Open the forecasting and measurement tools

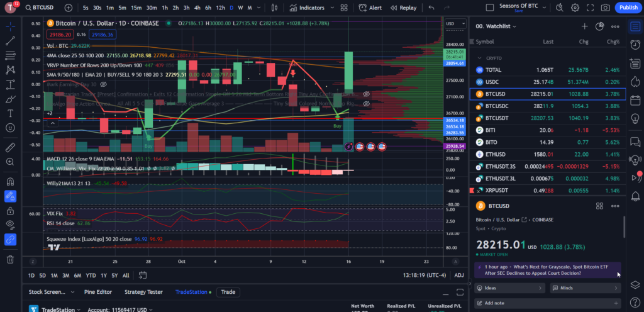[x=11, y=85]
